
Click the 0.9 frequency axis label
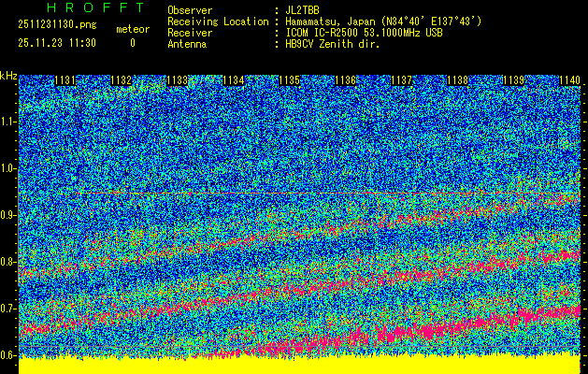[8, 215]
